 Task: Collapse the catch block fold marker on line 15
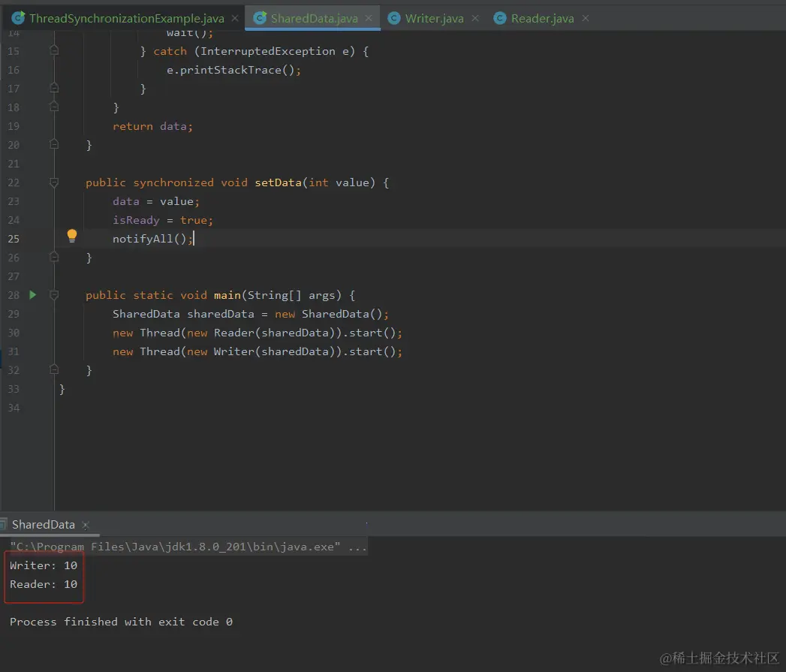coord(54,50)
